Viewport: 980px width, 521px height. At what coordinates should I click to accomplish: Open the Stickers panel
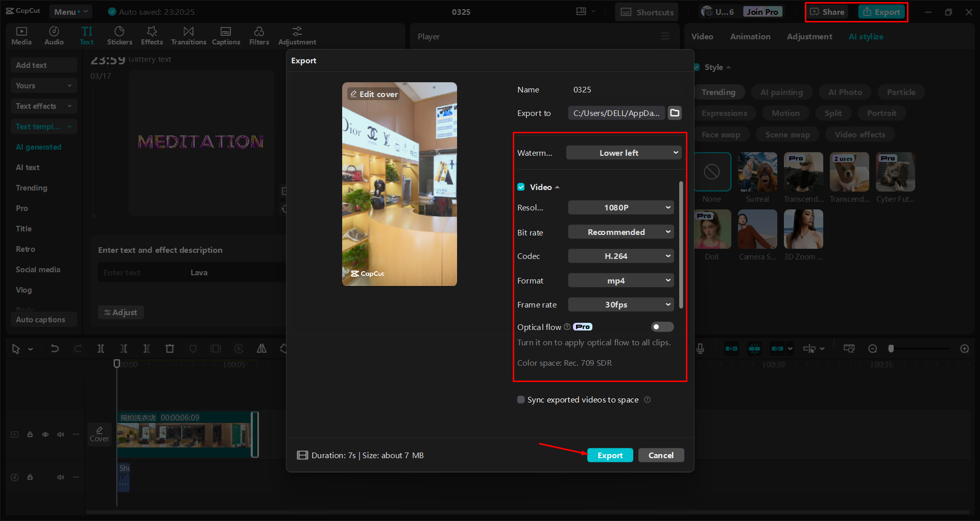tap(119, 35)
